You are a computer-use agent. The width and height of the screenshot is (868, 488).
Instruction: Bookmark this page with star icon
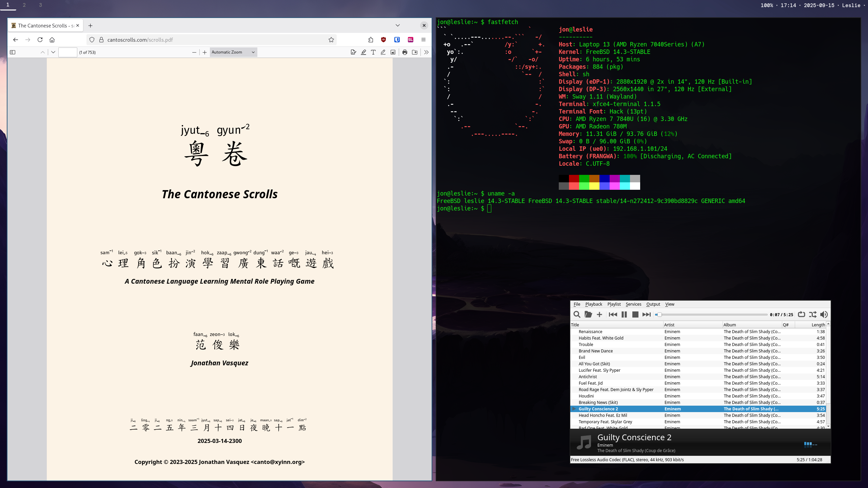click(x=331, y=40)
